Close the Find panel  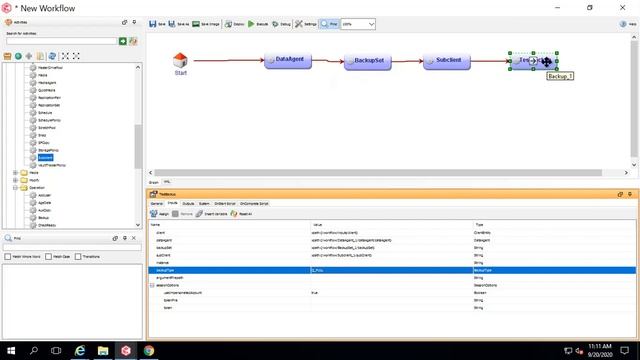tap(134, 238)
